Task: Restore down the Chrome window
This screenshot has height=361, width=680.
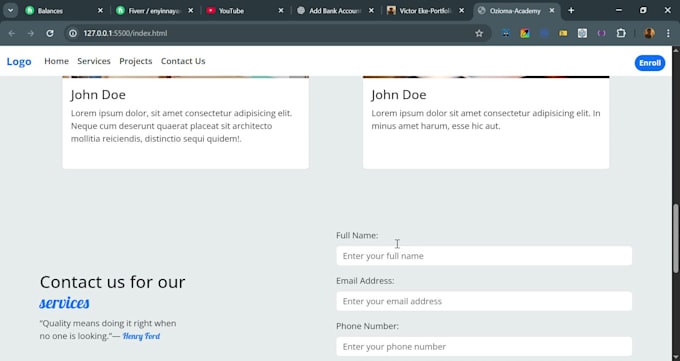Action: 643,10
